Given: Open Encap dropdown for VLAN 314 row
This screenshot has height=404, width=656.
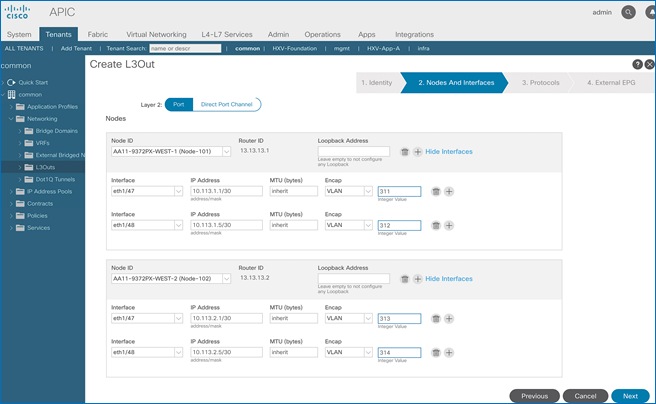Looking at the screenshot, I should pos(368,352).
